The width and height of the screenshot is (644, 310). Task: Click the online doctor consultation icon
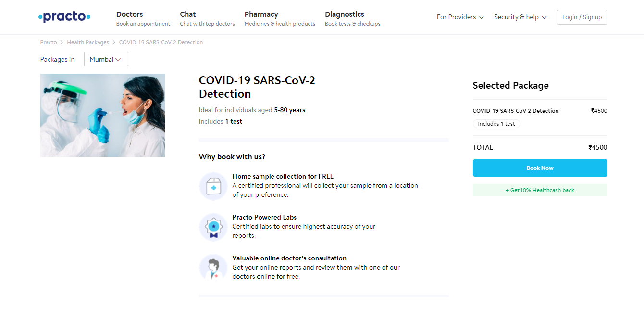(x=213, y=268)
